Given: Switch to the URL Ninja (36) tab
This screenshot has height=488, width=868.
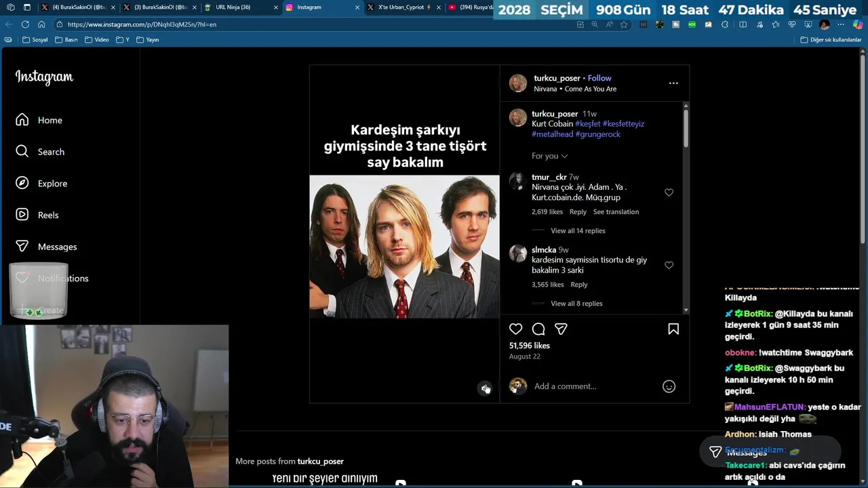Looking at the screenshot, I should (x=241, y=7).
